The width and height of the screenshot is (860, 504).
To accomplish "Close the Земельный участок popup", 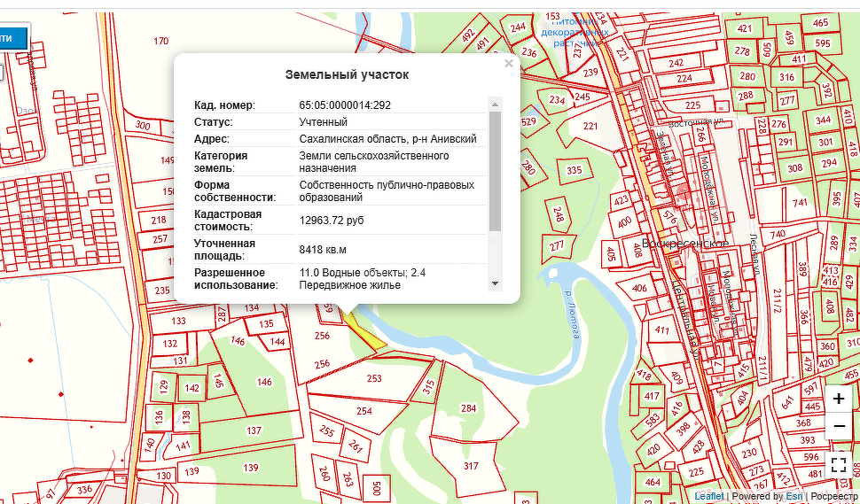I will [x=508, y=64].
